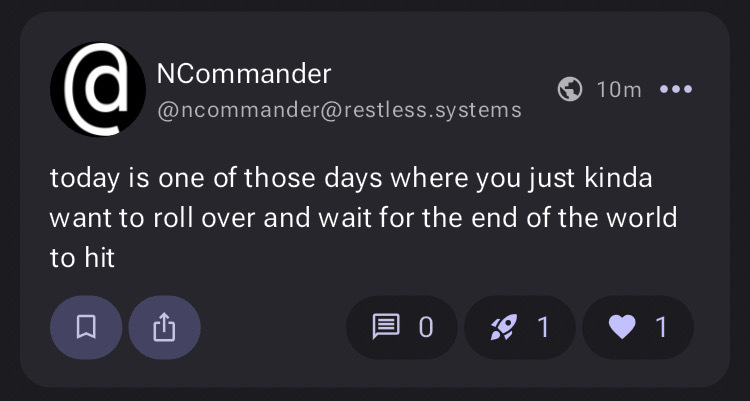Bookmark NCommander's post

click(x=86, y=327)
